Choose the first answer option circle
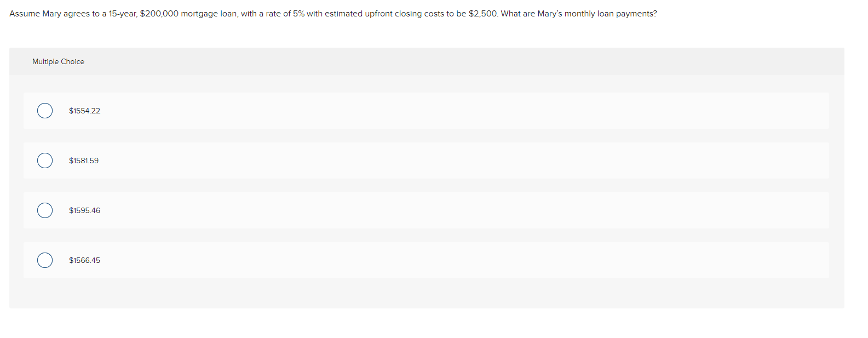 click(45, 111)
